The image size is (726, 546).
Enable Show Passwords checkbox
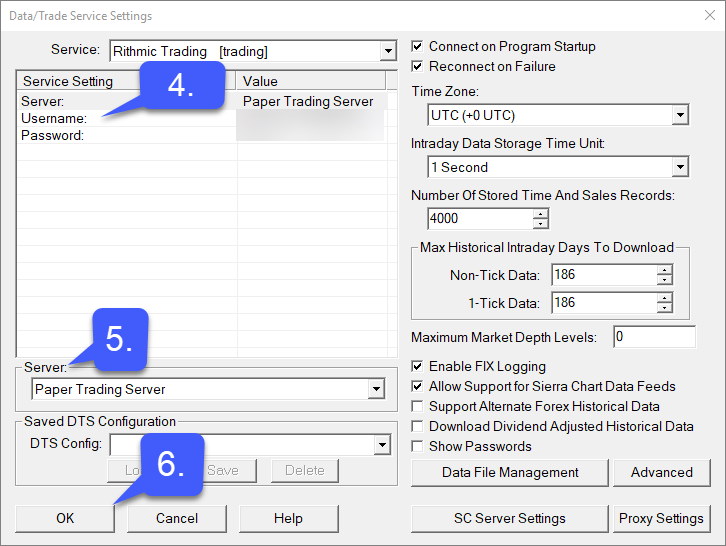pyautogui.click(x=418, y=447)
